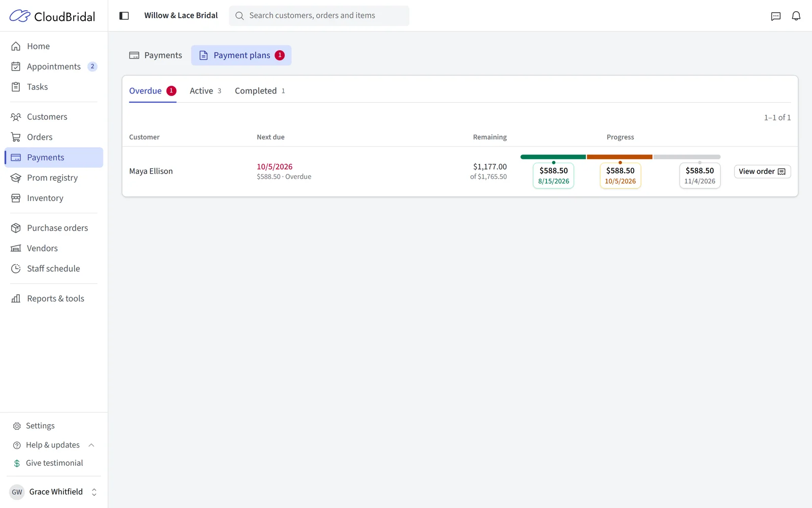The width and height of the screenshot is (812, 508).
Task: Open the Grace Whitfield account switcher
Action: [x=54, y=492]
